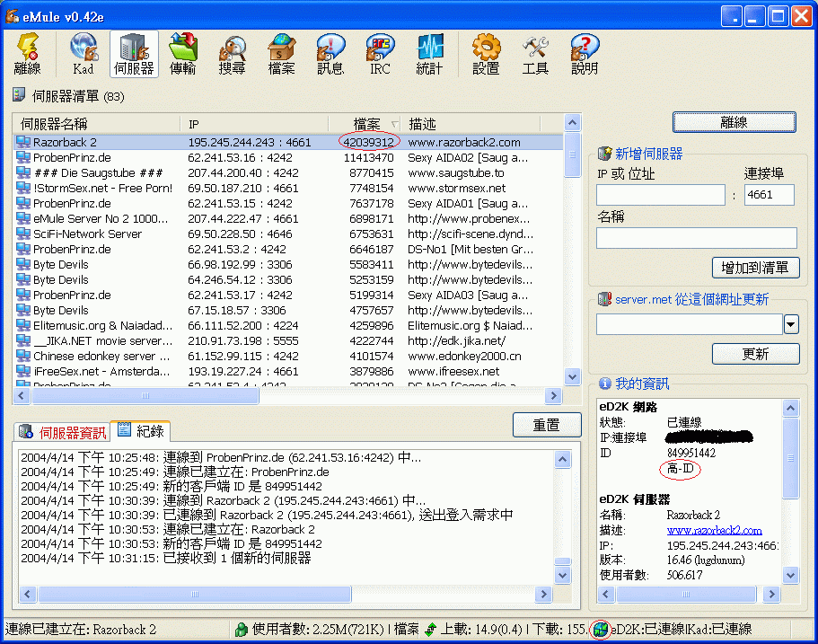Click the upload/download arrows icon in status bar

pos(430,630)
